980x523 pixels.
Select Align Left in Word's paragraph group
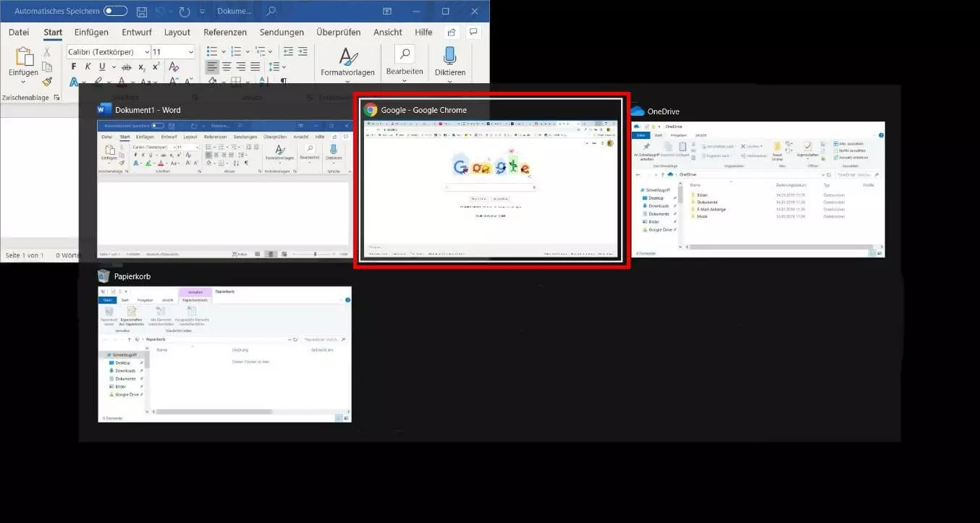pyautogui.click(x=211, y=67)
